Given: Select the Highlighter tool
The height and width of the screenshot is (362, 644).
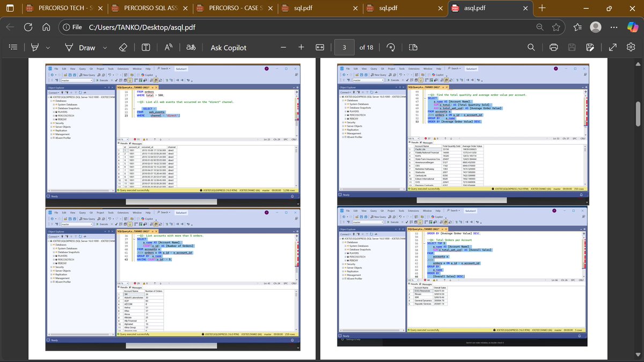Looking at the screenshot, I should (34, 47).
